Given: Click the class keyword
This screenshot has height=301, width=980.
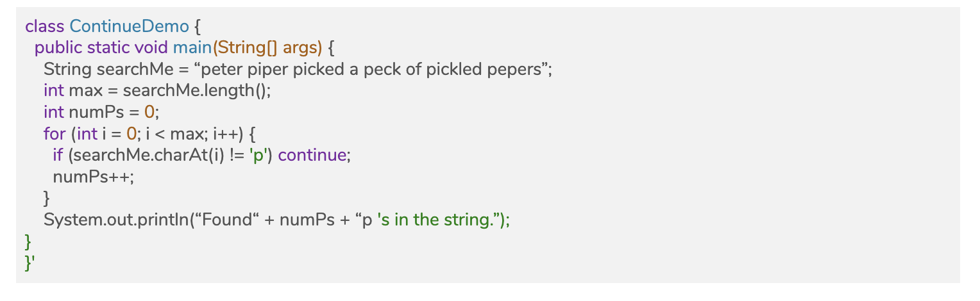Looking at the screenshot, I should (46, 26).
